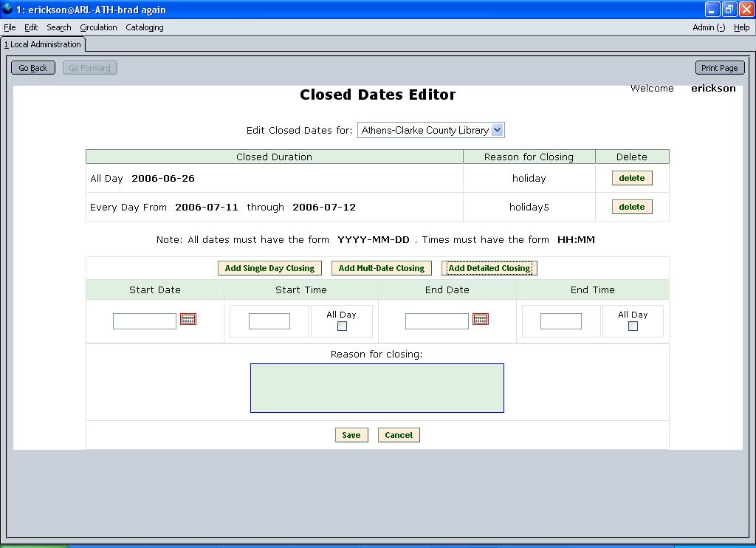The image size is (756, 548).
Task: Check the Start Time All Day checkbox
Action: point(342,326)
